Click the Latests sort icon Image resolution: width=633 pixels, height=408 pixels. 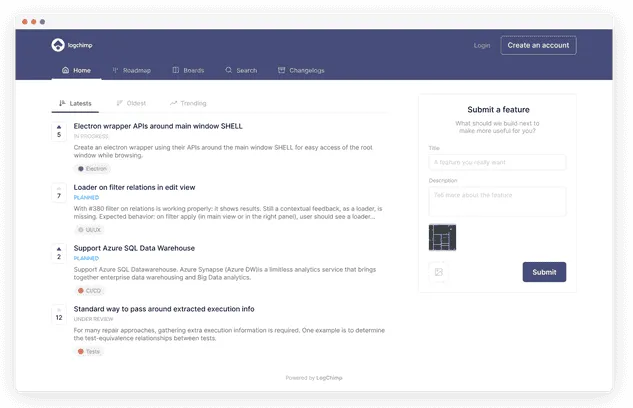coord(62,103)
